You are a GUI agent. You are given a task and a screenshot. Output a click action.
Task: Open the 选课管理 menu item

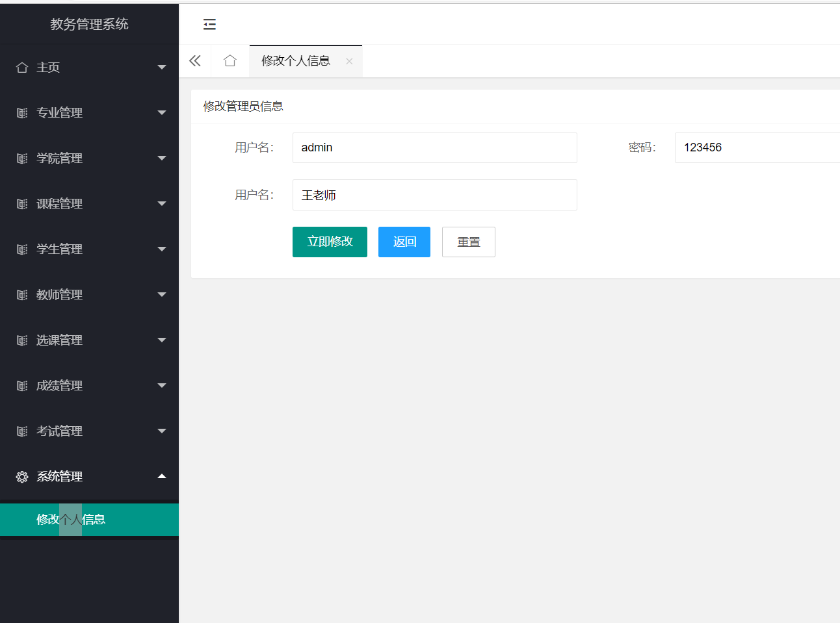89,340
